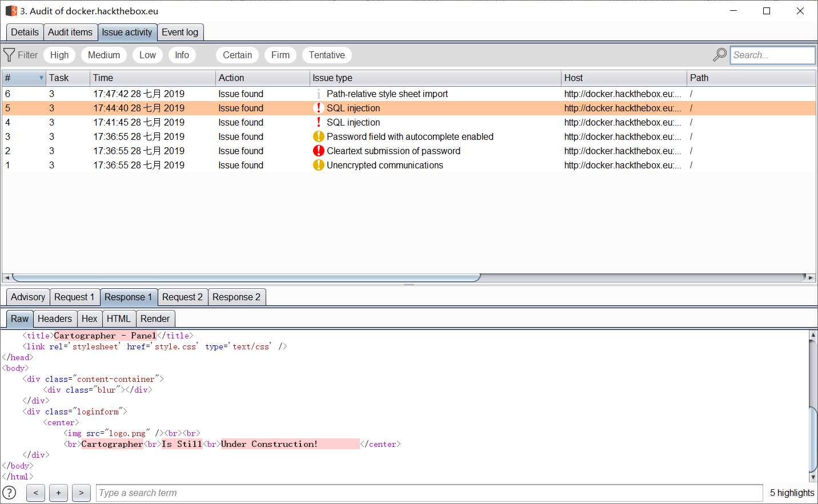Switch to the Details tab
This screenshot has height=504, width=818.
25,32
